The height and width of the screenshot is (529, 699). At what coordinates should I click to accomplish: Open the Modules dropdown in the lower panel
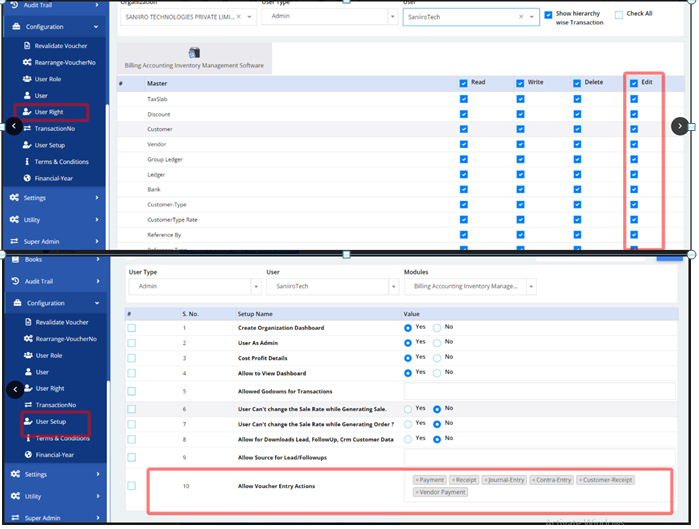pyautogui.click(x=529, y=288)
